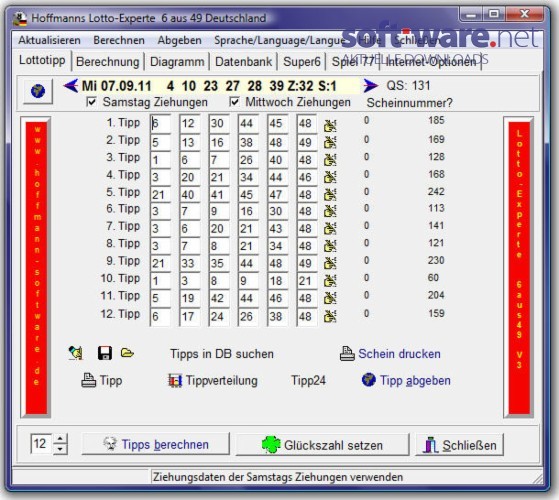The width and height of the screenshot is (559, 500).
Task: Click the hand icon for 10. Tipp
Action: tap(330, 281)
